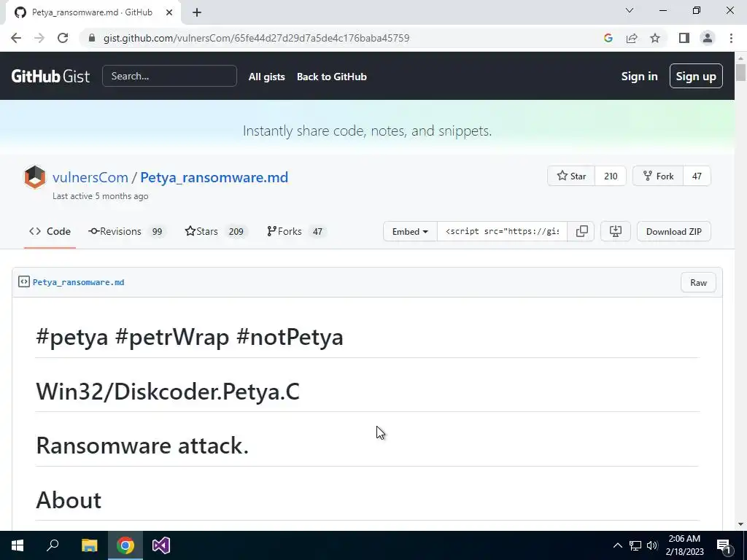Expand the Embed dropdown
The width and height of the screenshot is (747, 560).
pos(410,231)
